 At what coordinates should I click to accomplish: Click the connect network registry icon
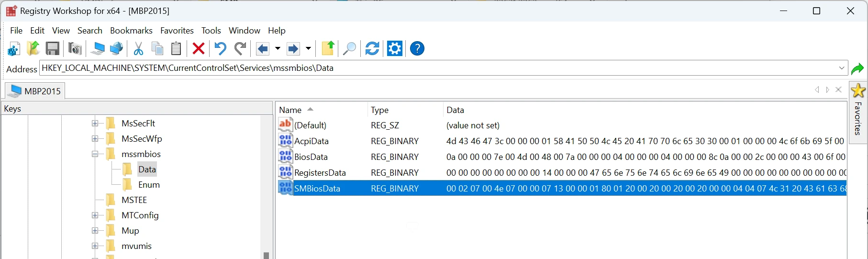click(116, 48)
